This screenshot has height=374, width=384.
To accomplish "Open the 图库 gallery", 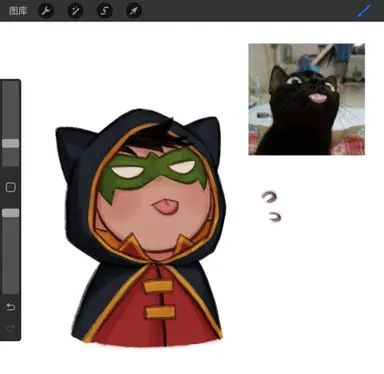I will pyautogui.click(x=18, y=11).
